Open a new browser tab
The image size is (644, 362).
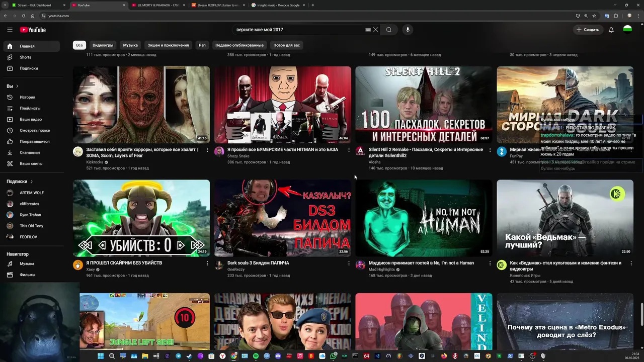click(313, 5)
